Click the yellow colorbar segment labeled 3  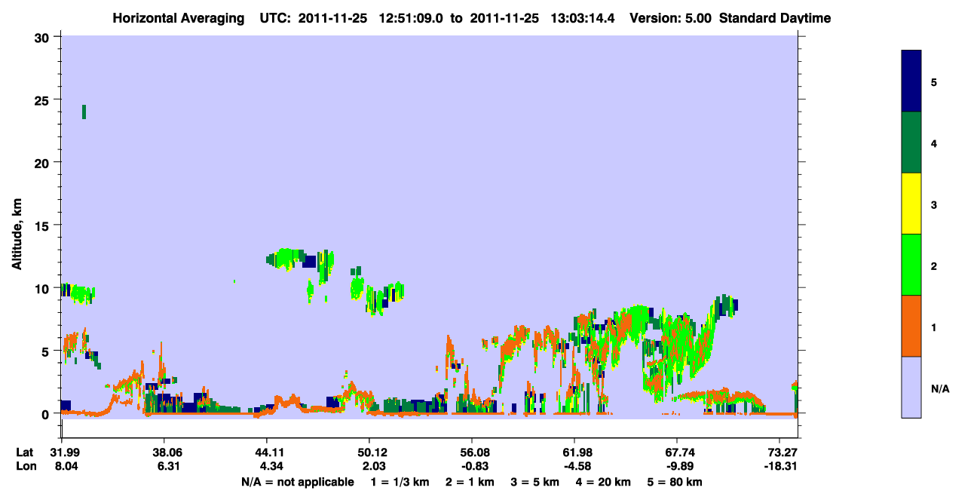click(911, 204)
